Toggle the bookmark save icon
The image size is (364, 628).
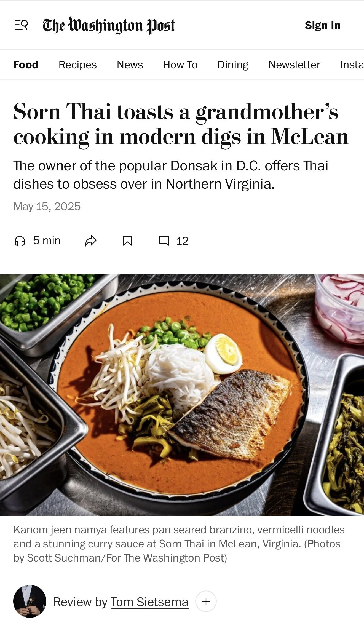[x=127, y=241]
